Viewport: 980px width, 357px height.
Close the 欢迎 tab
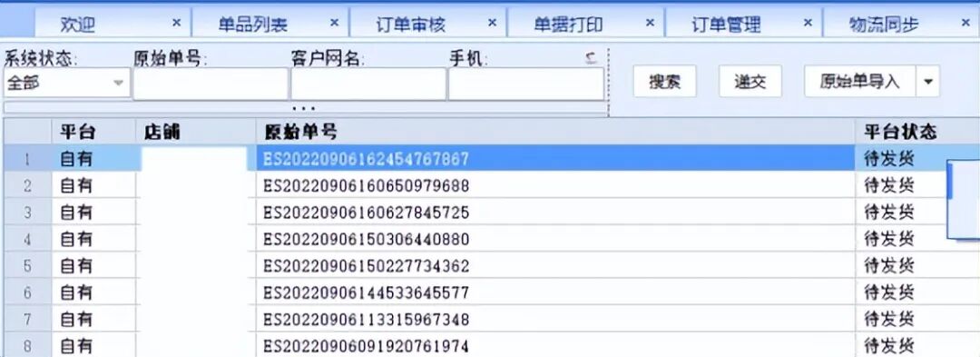tap(176, 23)
